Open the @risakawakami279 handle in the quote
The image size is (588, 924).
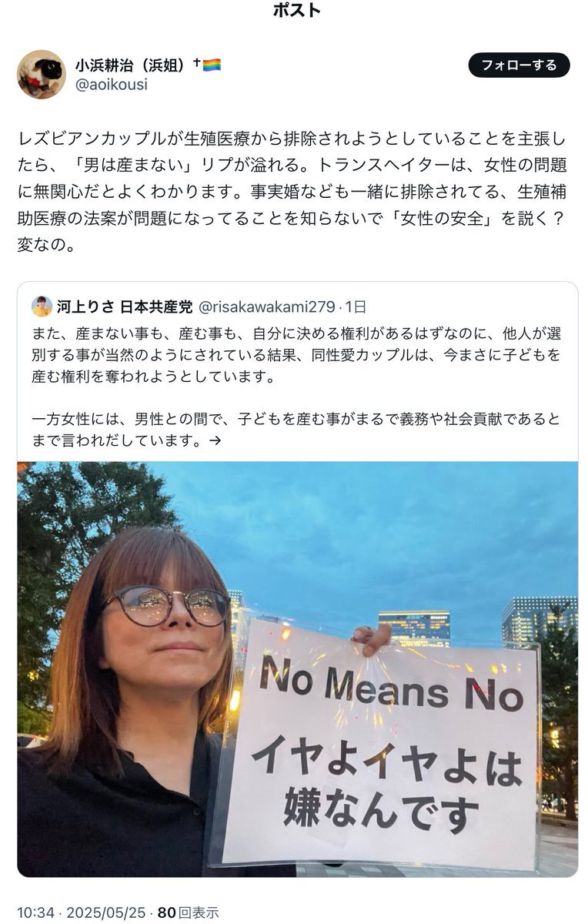(x=267, y=307)
